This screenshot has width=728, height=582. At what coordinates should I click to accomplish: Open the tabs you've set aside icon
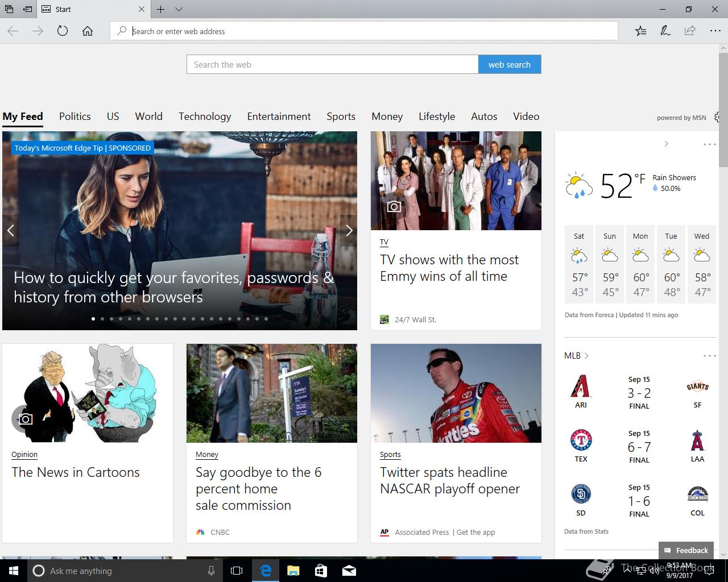tap(9, 9)
